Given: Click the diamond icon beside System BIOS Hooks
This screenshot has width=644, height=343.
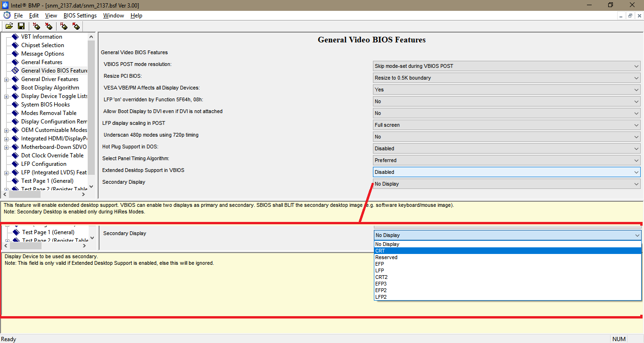Looking at the screenshot, I should (16, 105).
